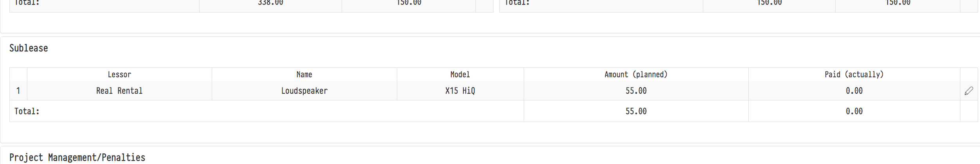This screenshot has height=164, width=980.
Task: Click paid amount 0.00 in Loudspeaker row
Action: [x=854, y=91]
